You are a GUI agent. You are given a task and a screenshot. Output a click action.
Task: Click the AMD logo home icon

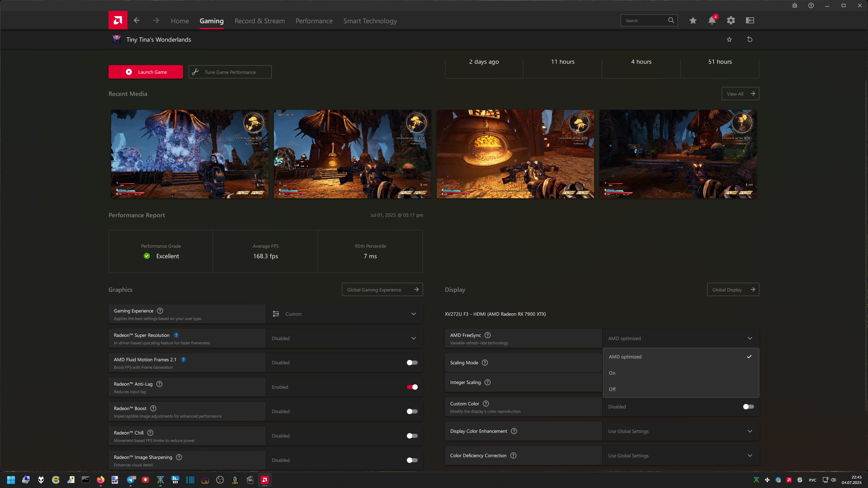coord(118,20)
